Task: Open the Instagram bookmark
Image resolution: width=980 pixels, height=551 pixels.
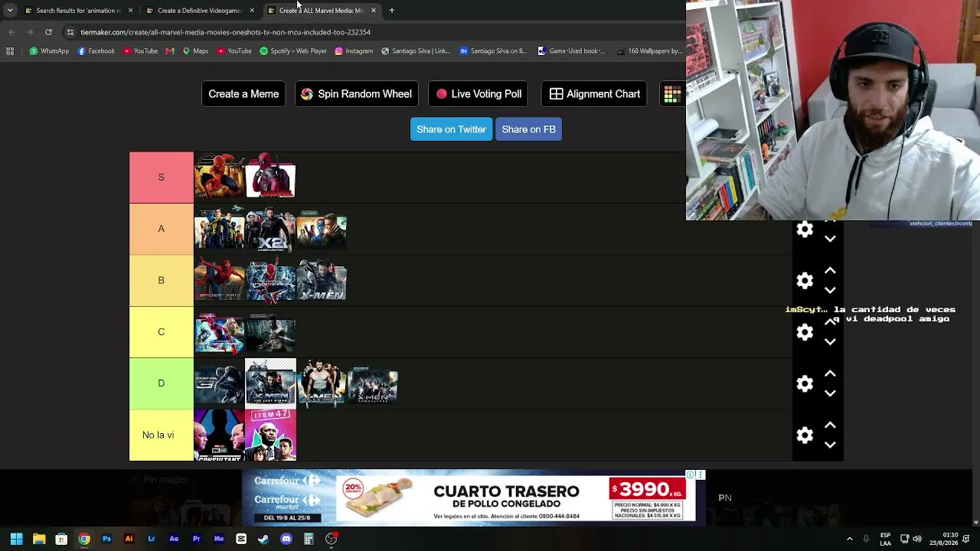Action: click(354, 51)
